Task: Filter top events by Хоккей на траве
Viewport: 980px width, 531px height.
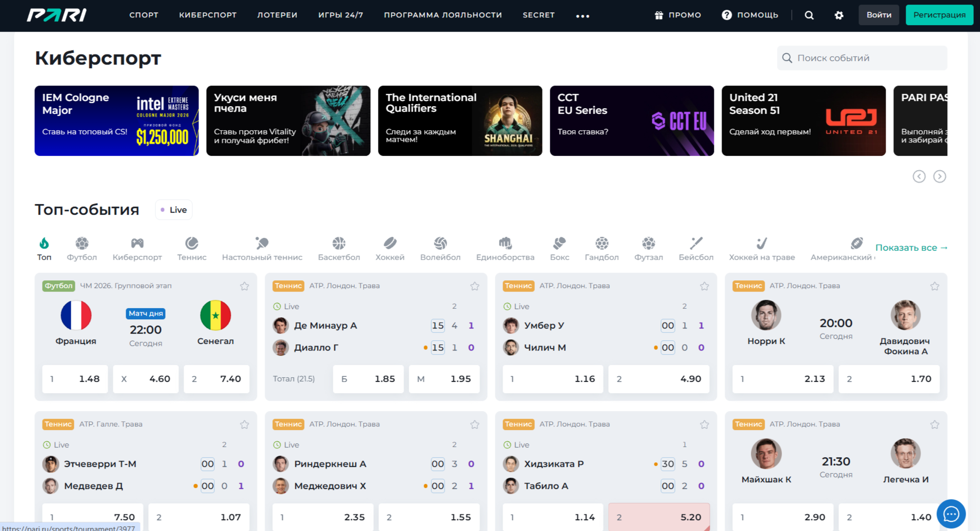Action: [762, 249]
